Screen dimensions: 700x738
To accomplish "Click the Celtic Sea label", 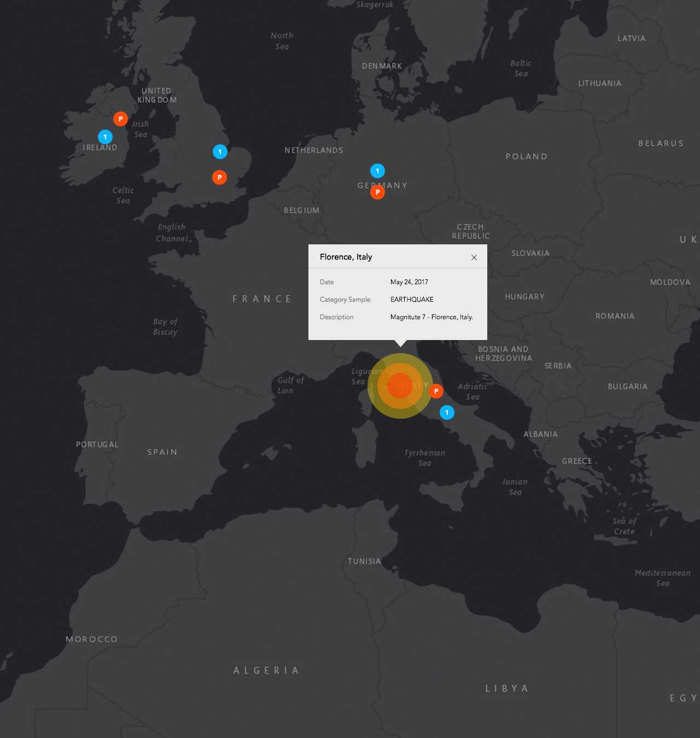I will 123,196.
